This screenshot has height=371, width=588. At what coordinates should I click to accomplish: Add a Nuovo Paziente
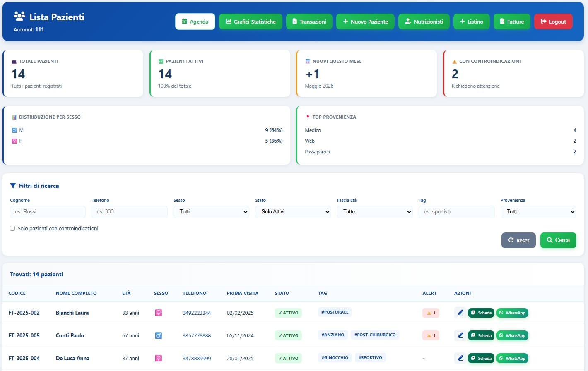365,22
